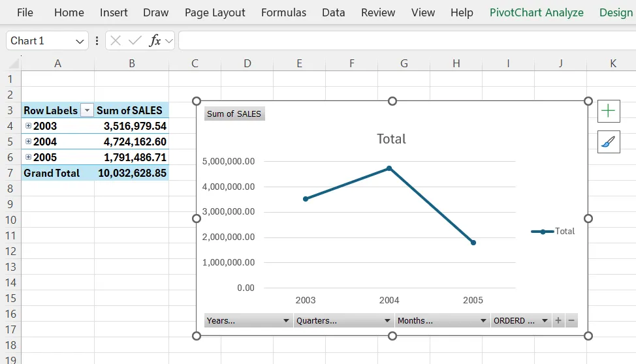Switch to the Data tab

coord(334,12)
